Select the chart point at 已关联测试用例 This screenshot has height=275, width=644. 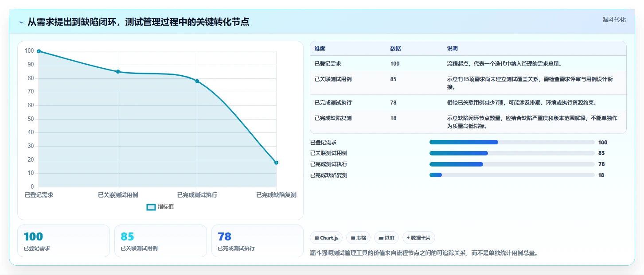[118, 72]
